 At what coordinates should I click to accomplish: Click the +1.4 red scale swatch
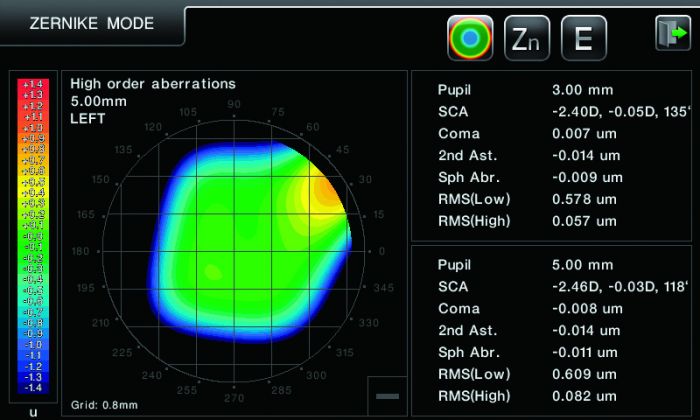(33, 84)
